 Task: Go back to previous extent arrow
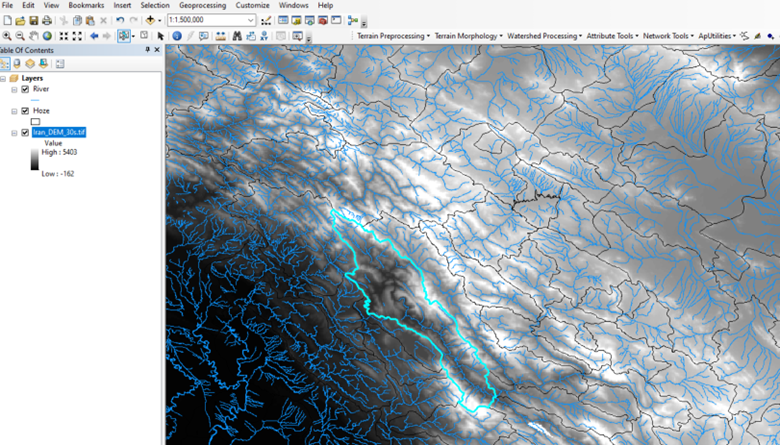click(94, 36)
